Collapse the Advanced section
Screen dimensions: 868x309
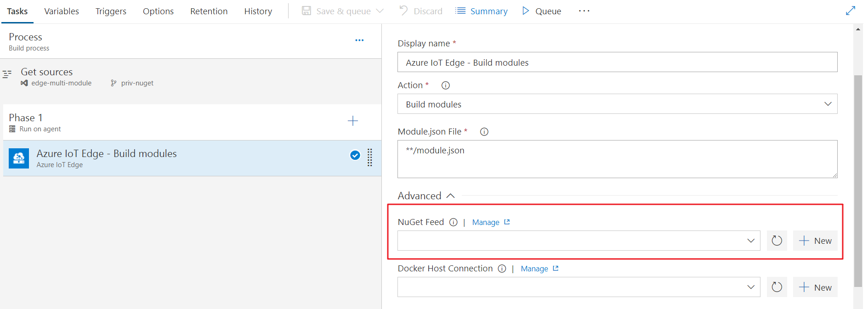(x=426, y=196)
